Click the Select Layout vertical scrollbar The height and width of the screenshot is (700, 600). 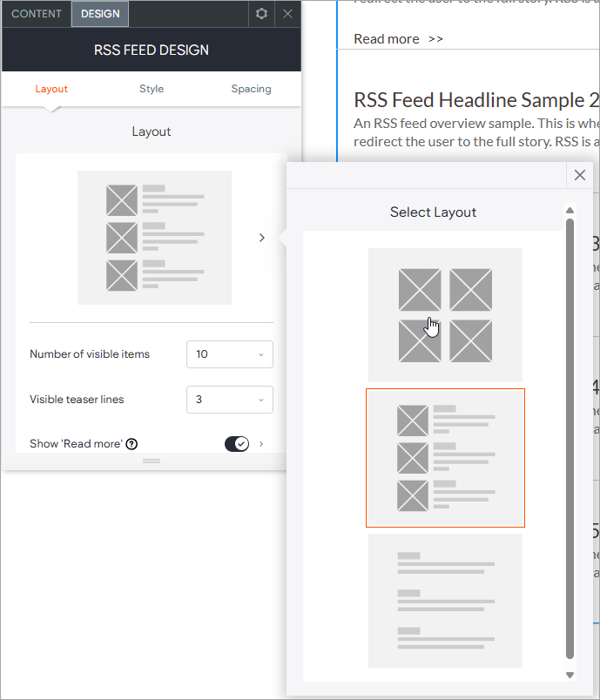(570, 435)
